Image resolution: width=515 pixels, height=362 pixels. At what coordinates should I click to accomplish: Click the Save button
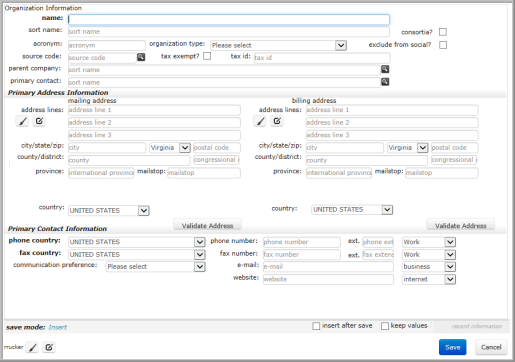[x=452, y=347]
